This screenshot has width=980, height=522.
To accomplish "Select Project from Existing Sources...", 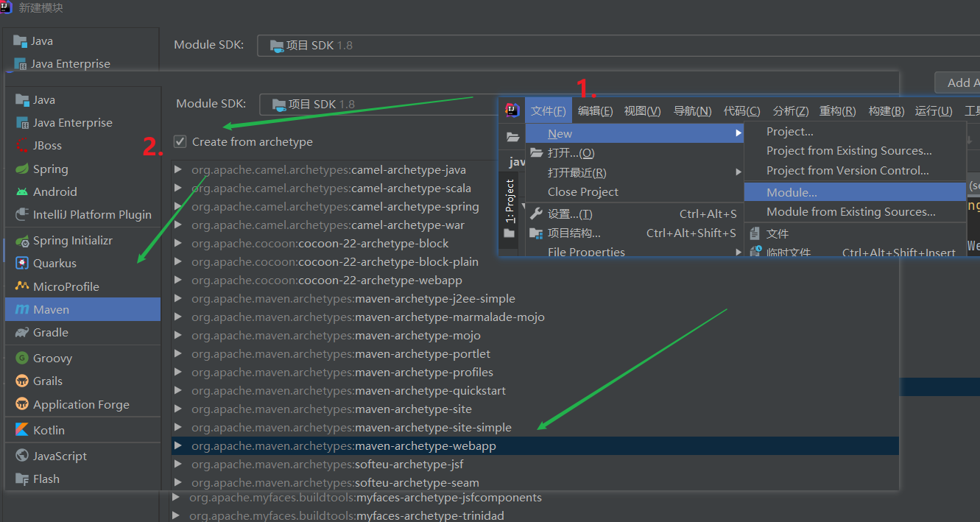I will [855, 151].
